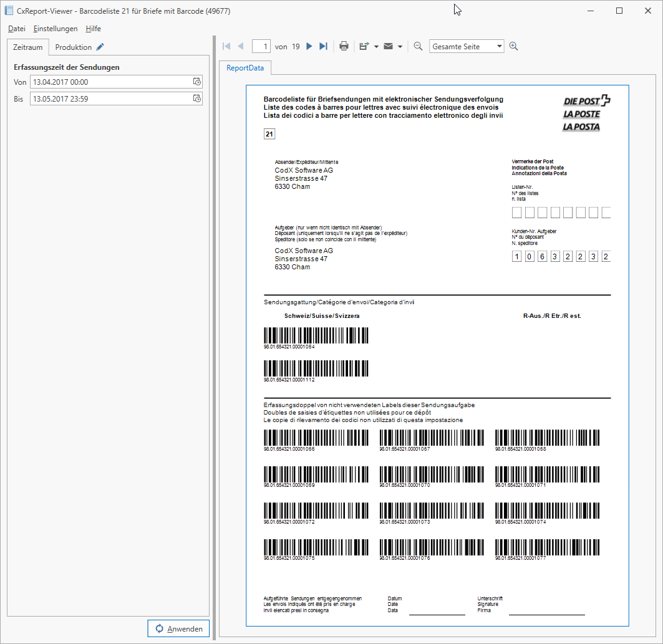Go to previous page arrow

tap(241, 47)
